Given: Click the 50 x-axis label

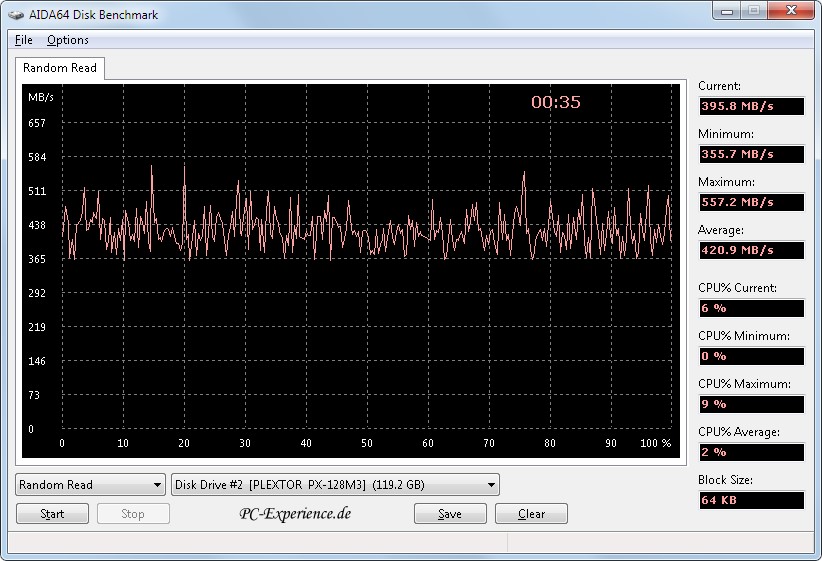Looking at the screenshot, I should coord(367,443).
